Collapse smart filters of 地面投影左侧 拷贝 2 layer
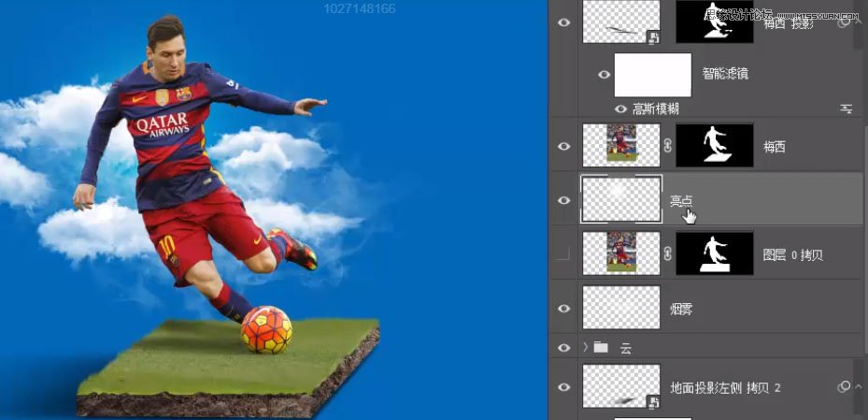Screen dimensions: 868x420 click(x=859, y=386)
